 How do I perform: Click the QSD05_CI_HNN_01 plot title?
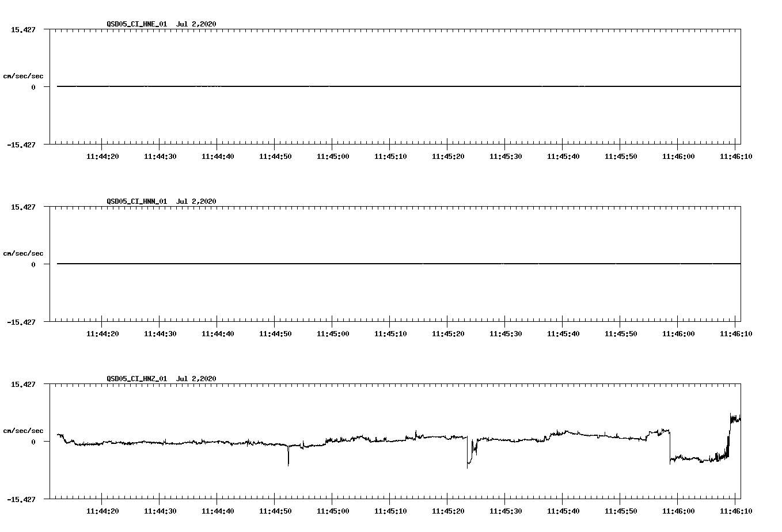pyautogui.click(x=161, y=202)
